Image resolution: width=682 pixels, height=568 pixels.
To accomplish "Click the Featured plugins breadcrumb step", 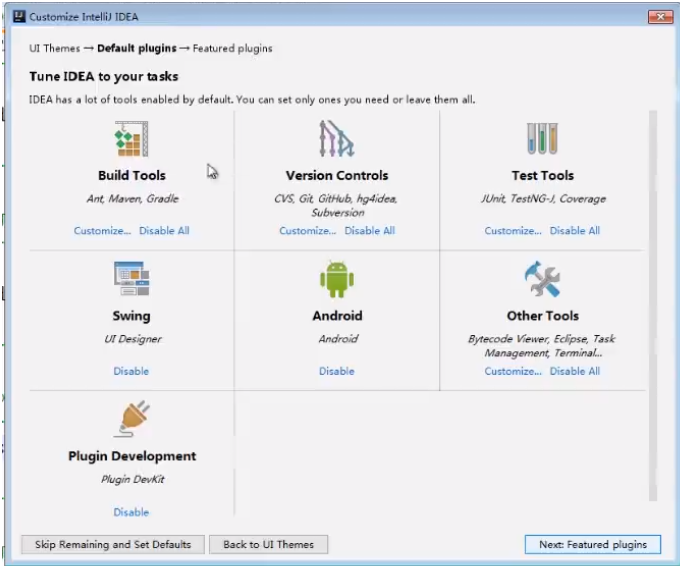I will tap(233, 48).
